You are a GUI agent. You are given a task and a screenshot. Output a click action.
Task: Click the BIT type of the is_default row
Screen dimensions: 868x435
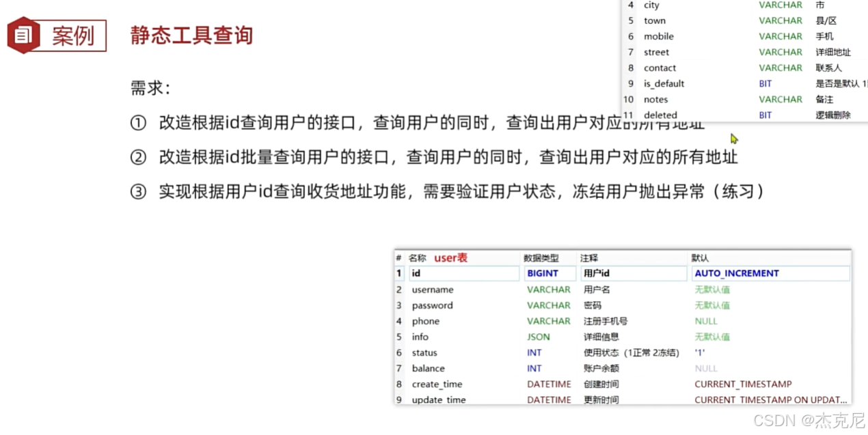tap(765, 83)
